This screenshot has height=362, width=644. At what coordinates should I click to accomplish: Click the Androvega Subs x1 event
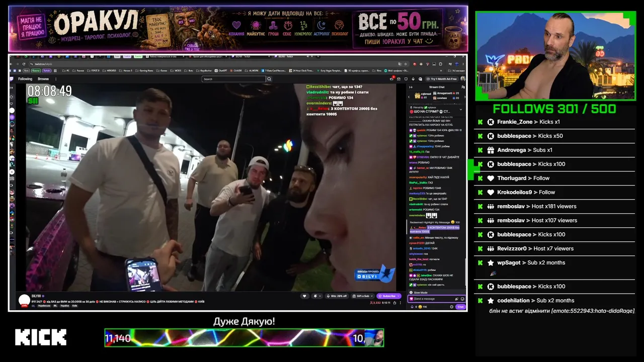coord(554,150)
